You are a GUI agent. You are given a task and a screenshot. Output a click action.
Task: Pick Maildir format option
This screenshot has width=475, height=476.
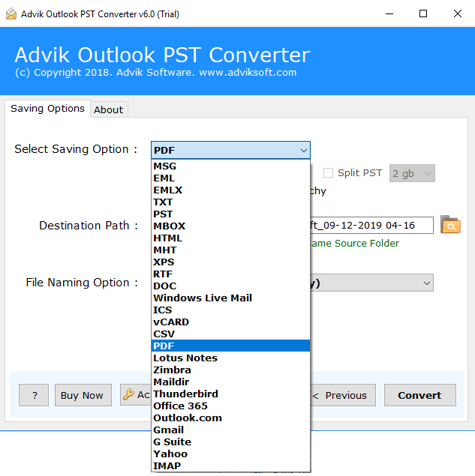click(x=230, y=382)
